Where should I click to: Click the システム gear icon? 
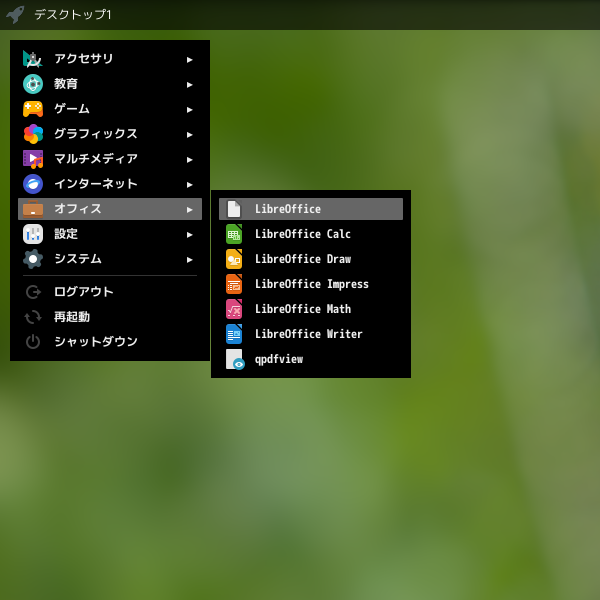coord(33,259)
